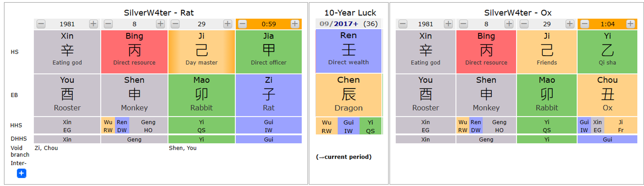Decrease the 0:59 hour in Rat chart
Image resolution: width=644 pixels, height=186 pixels.
click(242, 24)
